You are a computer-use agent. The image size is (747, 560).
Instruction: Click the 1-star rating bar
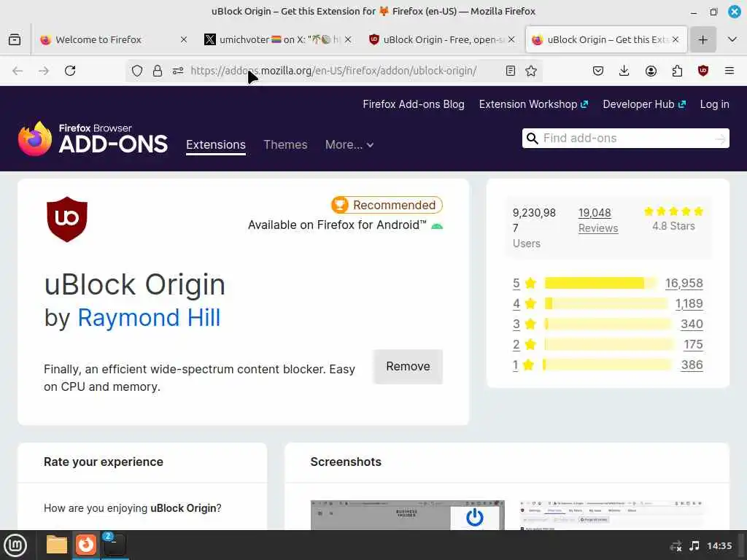tap(608, 365)
